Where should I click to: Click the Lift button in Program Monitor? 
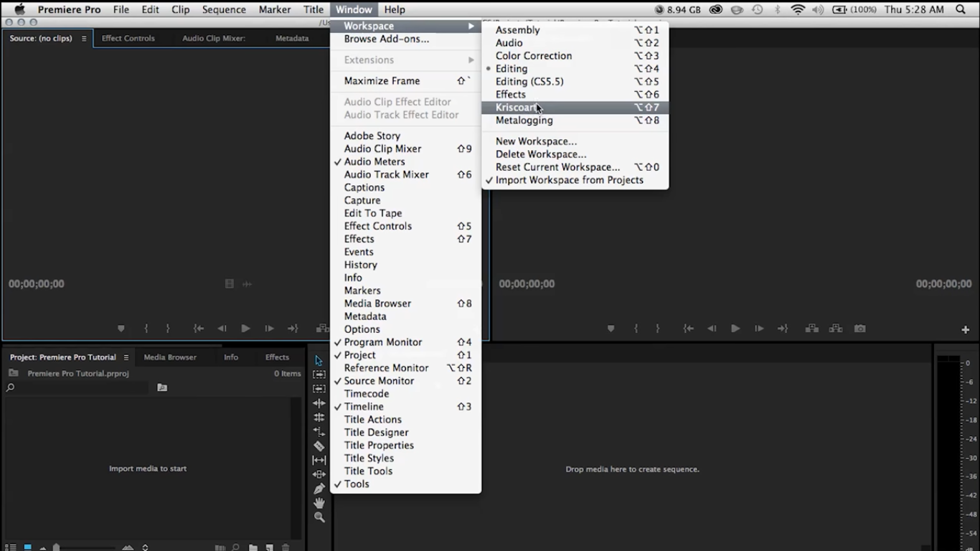tap(812, 329)
